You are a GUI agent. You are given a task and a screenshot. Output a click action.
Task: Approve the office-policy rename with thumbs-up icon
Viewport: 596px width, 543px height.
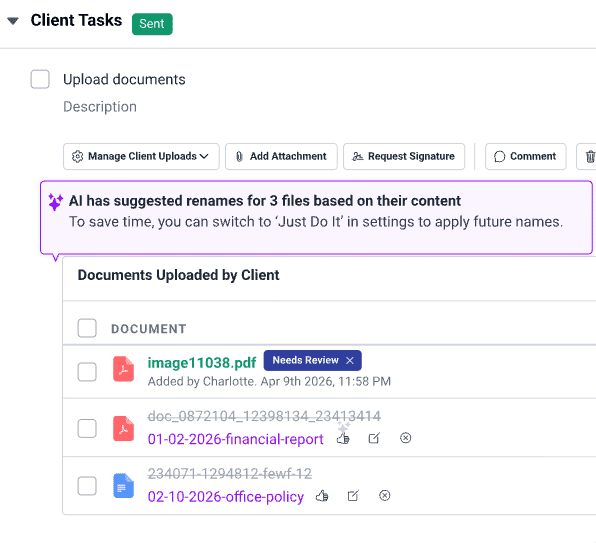pyautogui.click(x=322, y=496)
